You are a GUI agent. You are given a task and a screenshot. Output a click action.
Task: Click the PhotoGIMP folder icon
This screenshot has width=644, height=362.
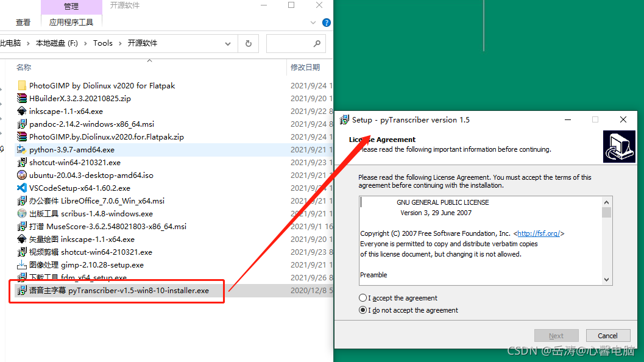click(22, 85)
